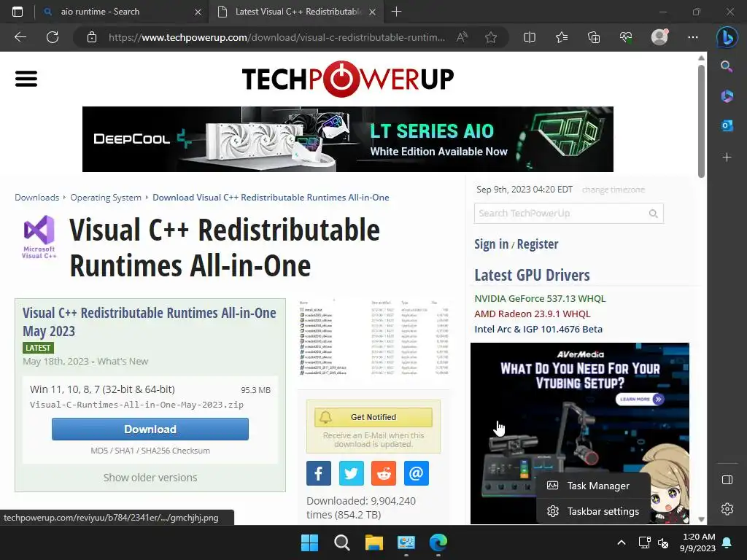
Task: Open Browser essentials heart icon
Action: (626, 37)
